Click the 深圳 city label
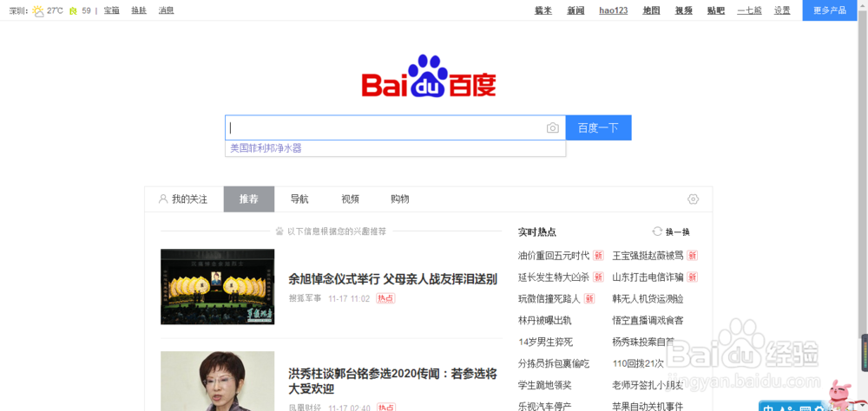Viewport: 868px width, 411px height. click(18, 10)
